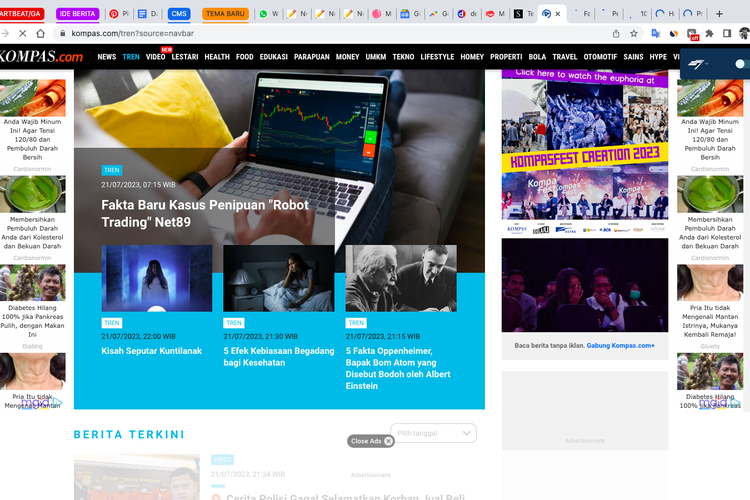This screenshot has width=750, height=500.
Task: Stop page loading with the X button
Action: tap(23, 33)
